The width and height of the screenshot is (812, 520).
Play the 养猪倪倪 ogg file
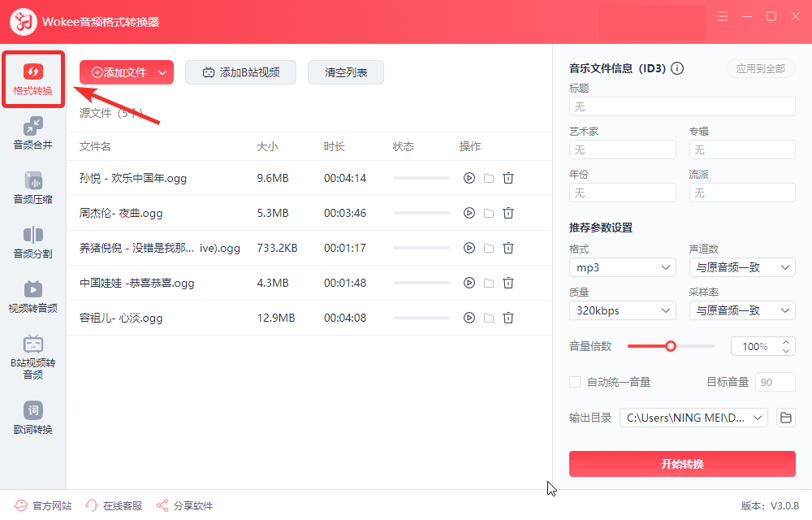point(469,248)
